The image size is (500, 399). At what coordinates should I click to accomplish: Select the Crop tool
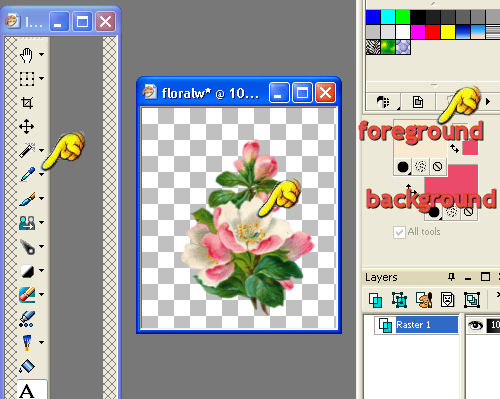click(x=27, y=103)
